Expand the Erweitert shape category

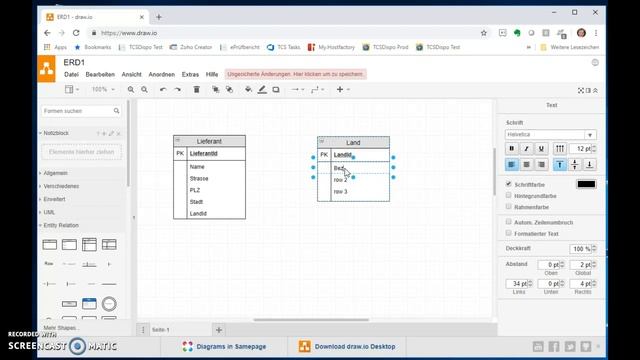pos(54,199)
